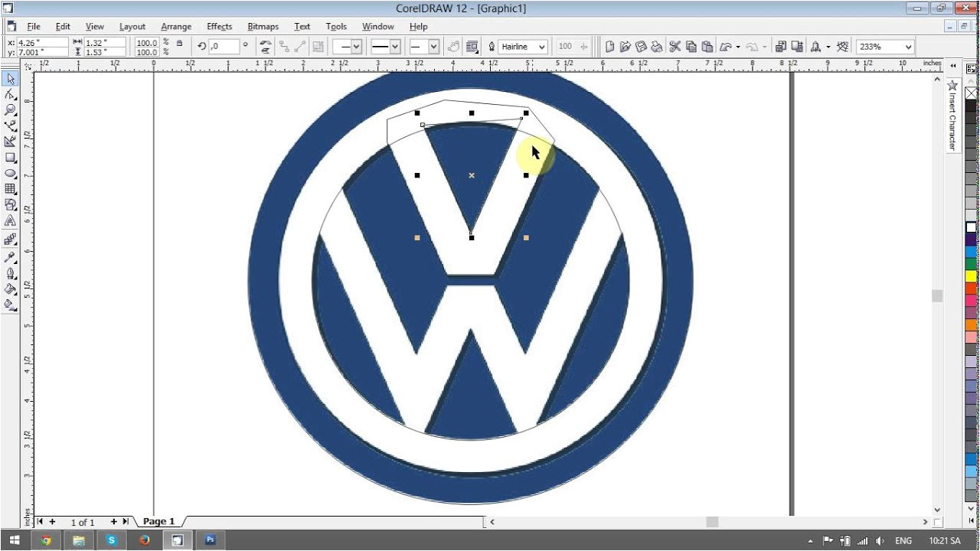Image resolution: width=980 pixels, height=551 pixels.
Task: Select the Shape tool in toolbox
Action: click(x=10, y=95)
